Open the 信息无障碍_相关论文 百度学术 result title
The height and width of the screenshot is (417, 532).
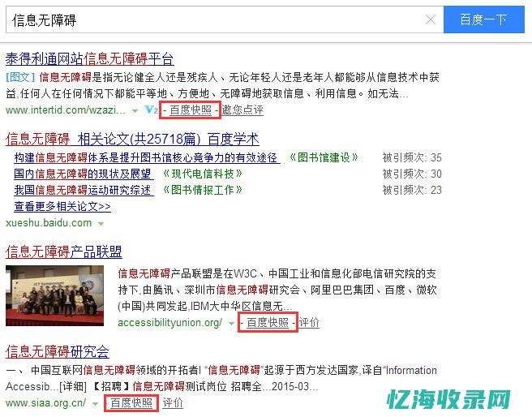[132, 139]
